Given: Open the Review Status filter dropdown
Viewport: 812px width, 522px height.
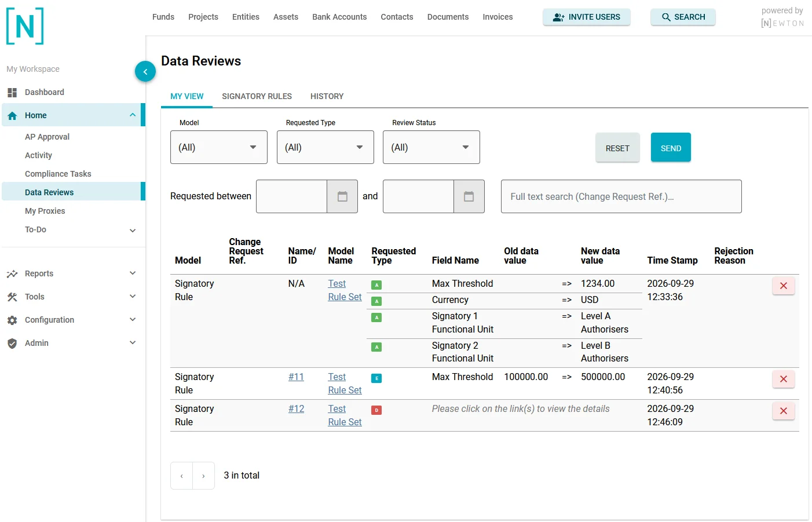Looking at the screenshot, I should [x=431, y=147].
